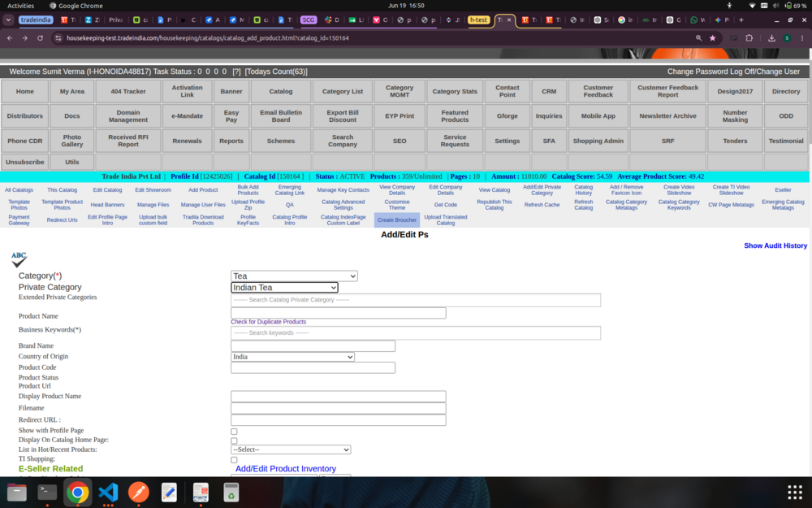Open the document viewer dock icon
This screenshot has height=508, width=812.
201,492
